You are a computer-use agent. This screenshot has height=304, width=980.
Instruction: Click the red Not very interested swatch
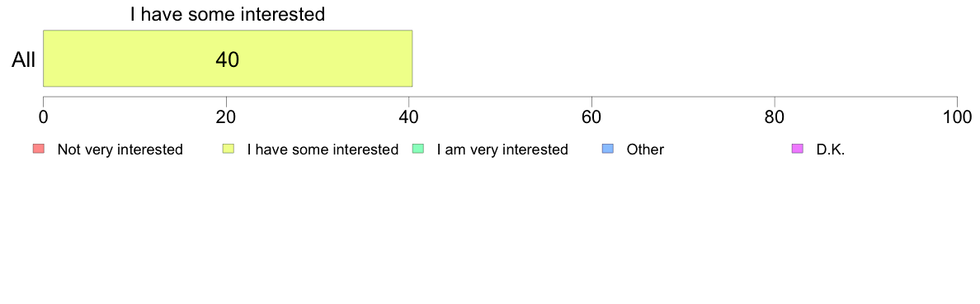pyautogui.click(x=39, y=149)
